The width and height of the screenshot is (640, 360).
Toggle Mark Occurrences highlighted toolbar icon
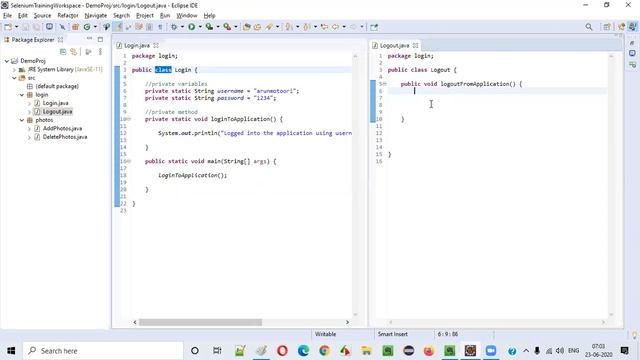pos(118,27)
